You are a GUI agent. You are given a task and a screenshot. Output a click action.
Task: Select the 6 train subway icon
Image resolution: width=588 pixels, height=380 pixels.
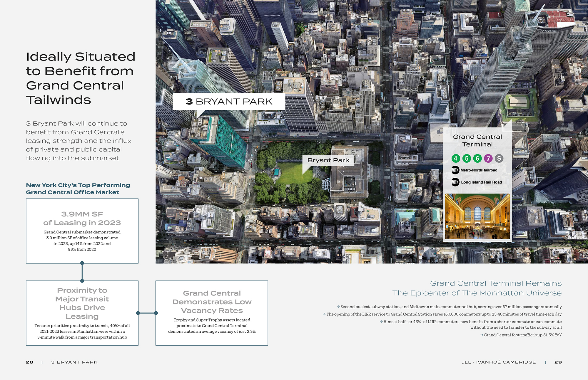coord(477,159)
